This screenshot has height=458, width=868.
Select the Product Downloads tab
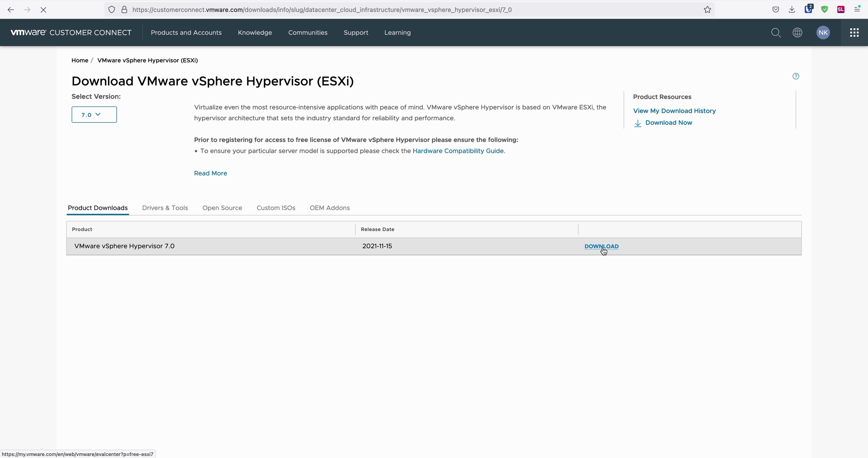[x=98, y=208]
